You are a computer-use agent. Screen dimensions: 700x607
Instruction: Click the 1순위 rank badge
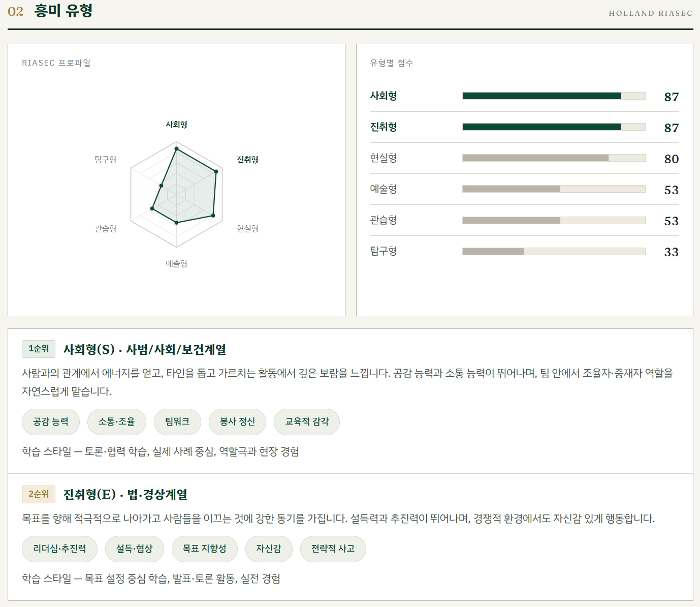[39, 349]
